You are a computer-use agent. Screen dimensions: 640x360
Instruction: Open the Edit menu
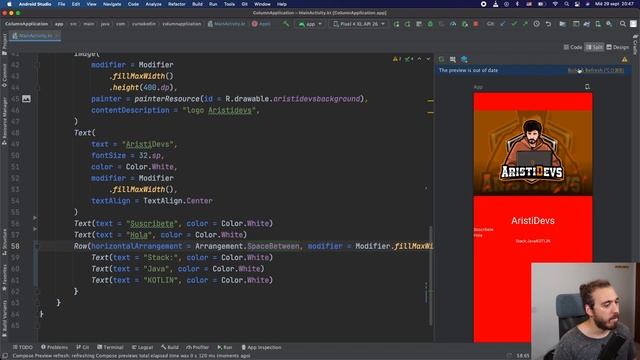click(76, 4)
